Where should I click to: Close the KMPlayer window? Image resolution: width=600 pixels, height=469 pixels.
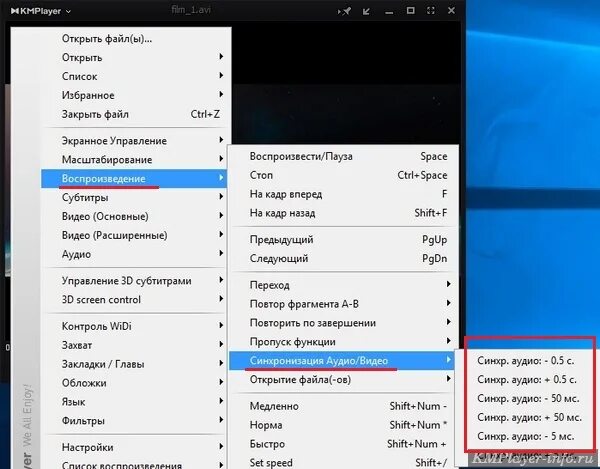(x=452, y=11)
